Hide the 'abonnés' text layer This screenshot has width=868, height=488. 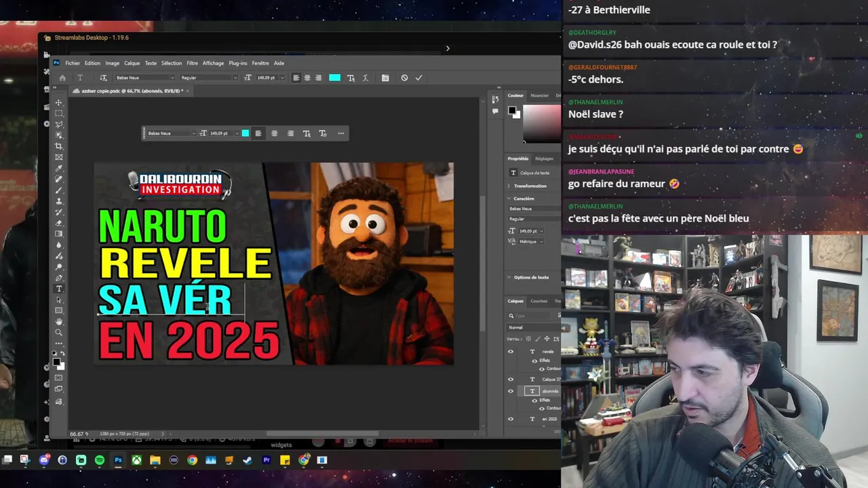pyautogui.click(x=511, y=391)
